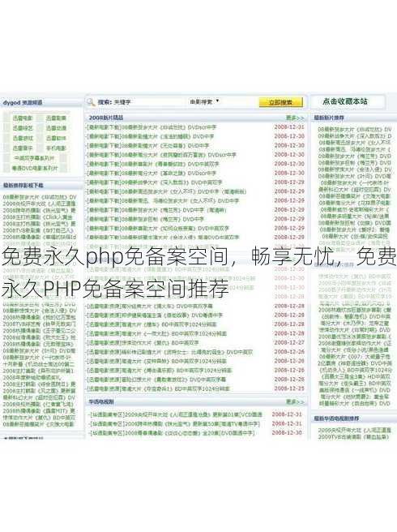Open 更多>> link in 2008新片精品 header
This screenshot has width=397, height=532.
coord(295,118)
